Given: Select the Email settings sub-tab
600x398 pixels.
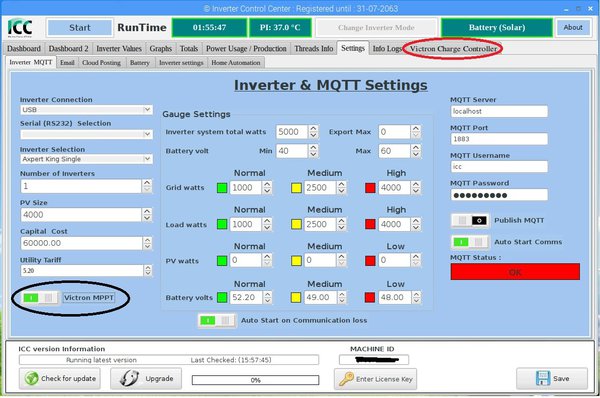Looking at the screenshot, I should tap(67, 63).
